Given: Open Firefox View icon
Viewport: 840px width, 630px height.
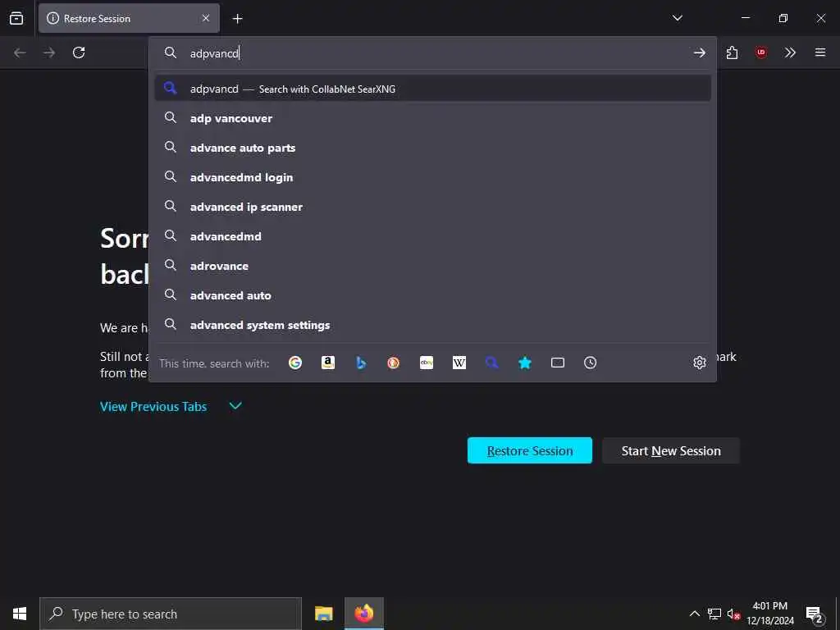Looking at the screenshot, I should tap(16, 18).
